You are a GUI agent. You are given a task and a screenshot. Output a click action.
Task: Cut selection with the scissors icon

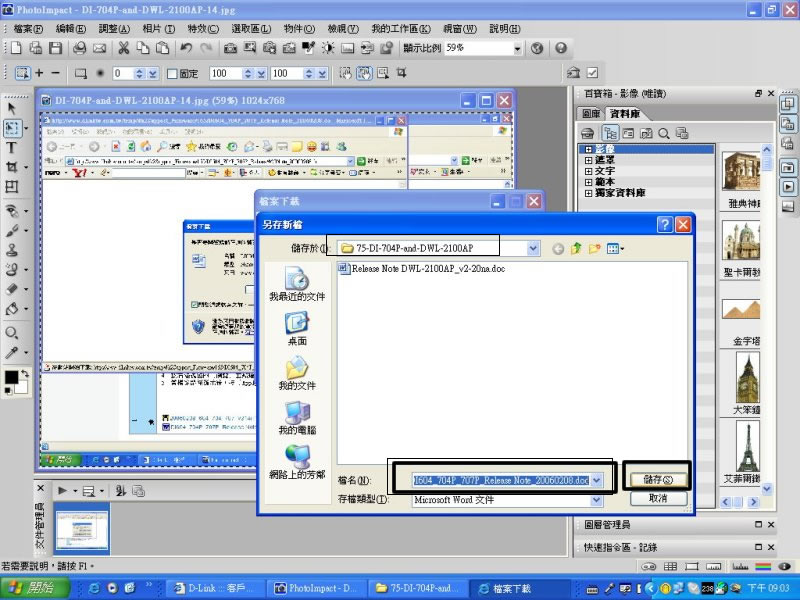[123, 48]
